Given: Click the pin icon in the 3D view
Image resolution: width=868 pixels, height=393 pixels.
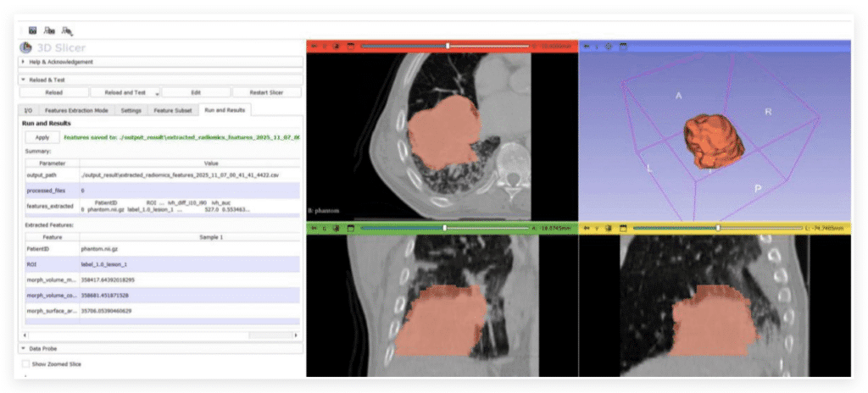Looking at the screenshot, I should [x=586, y=46].
